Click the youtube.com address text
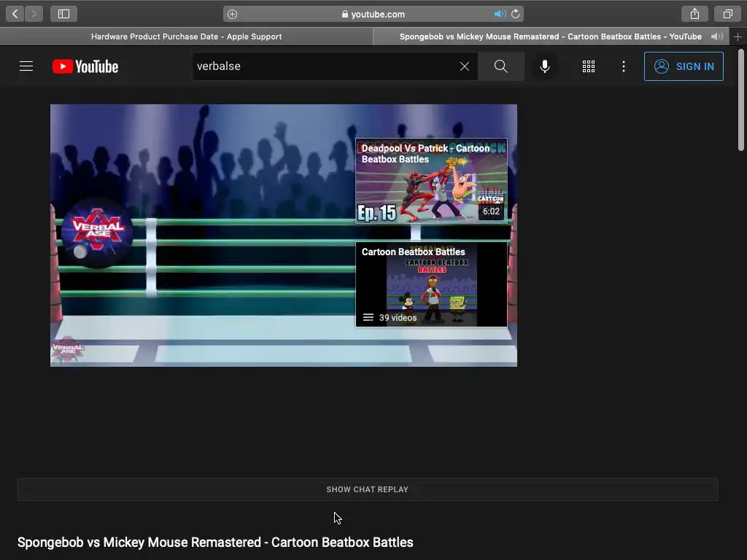The height and width of the screenshot is (560, 747). pos(378,15)
